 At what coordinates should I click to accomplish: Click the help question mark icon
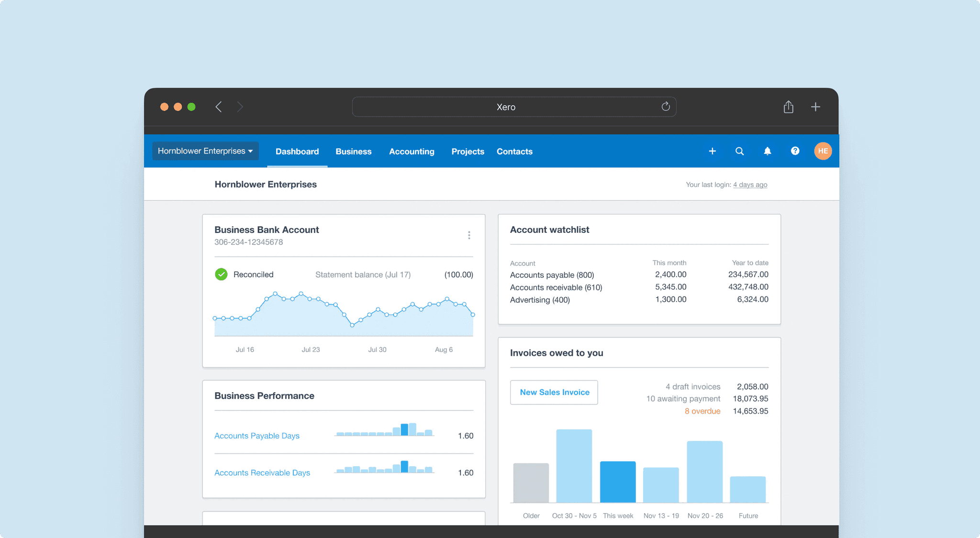(795, 151)
